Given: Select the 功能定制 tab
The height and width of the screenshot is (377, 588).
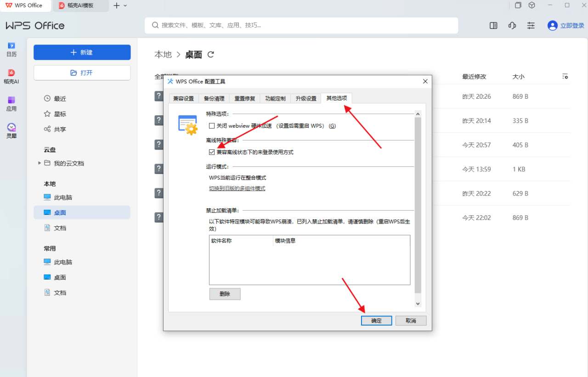Looking at the screenshot, I should [x=275, y=98].
